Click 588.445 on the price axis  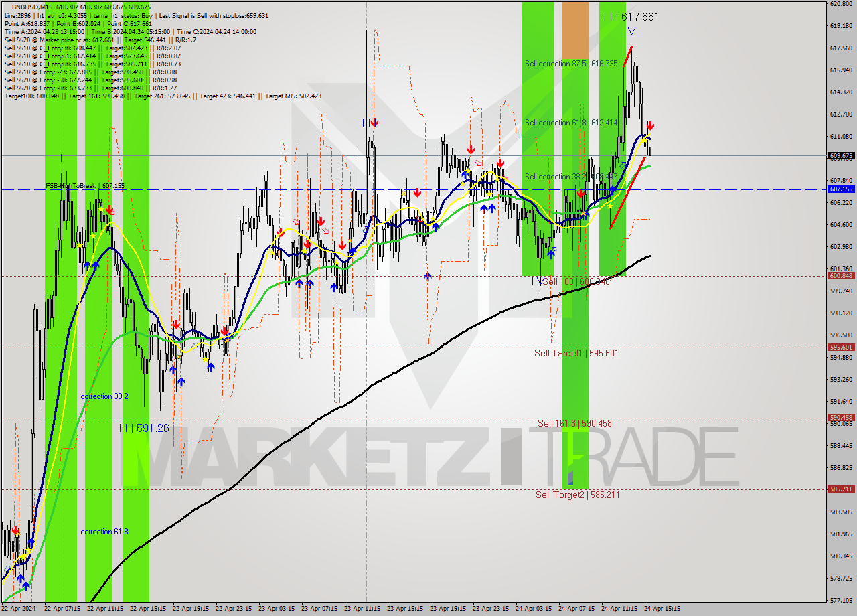point(841,445)
